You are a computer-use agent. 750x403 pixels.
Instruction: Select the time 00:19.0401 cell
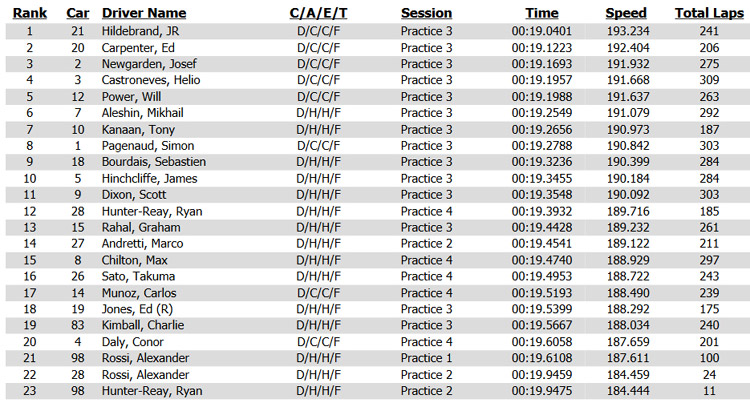(x=541, y=32)
